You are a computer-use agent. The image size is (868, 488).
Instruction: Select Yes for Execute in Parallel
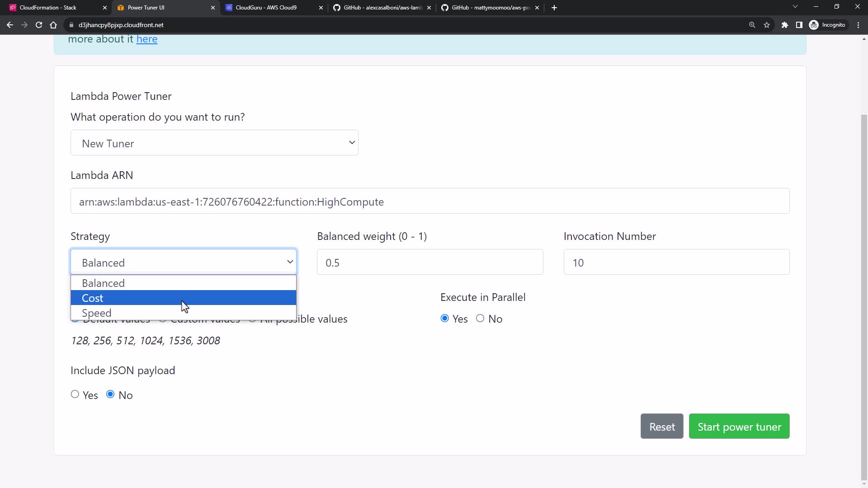[x=445, y=319]
